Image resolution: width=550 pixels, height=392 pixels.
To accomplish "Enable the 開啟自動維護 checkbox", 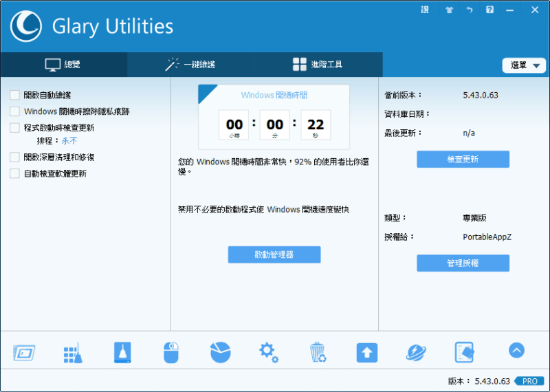I will click(x=14, y=95).
